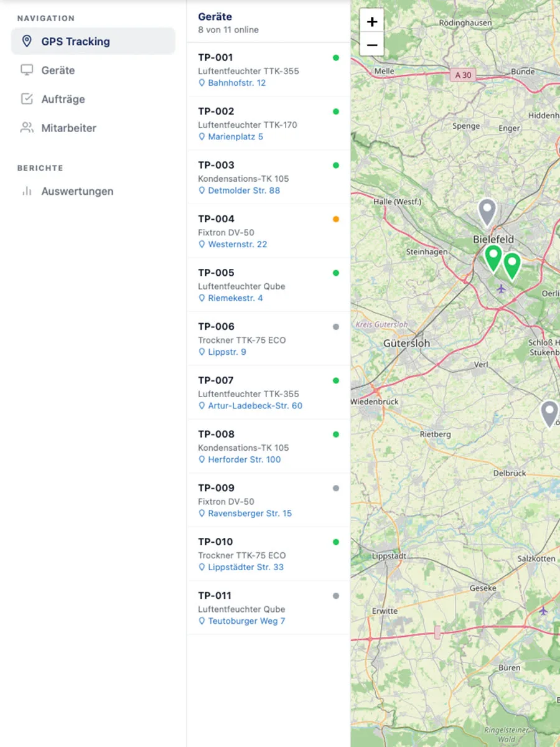Select device TP-011 Luftentfeuchter Qube
The width and height of the screenshot is (560, 747).
click(x=269, y=608)
